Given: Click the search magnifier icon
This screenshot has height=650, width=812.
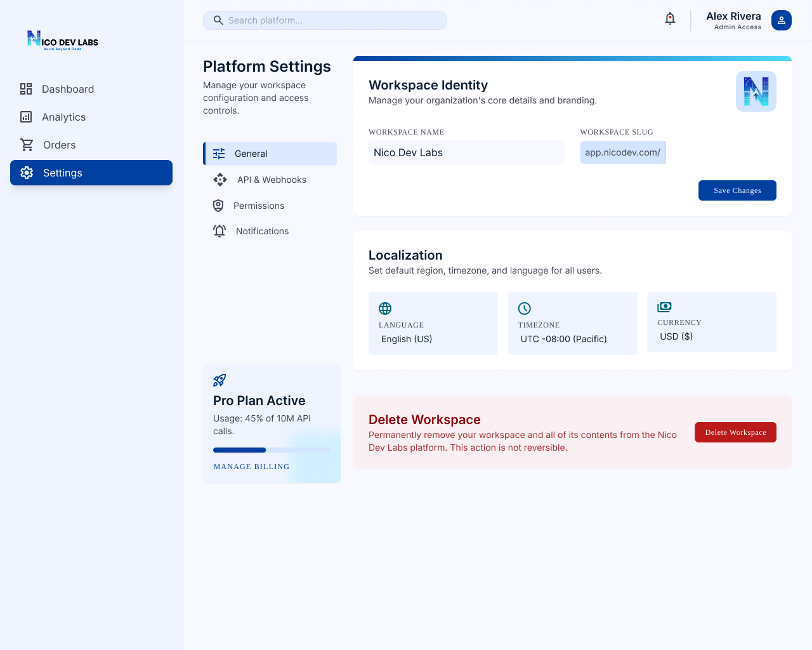Looking at the screenshot, I should [x=218, y=20].
